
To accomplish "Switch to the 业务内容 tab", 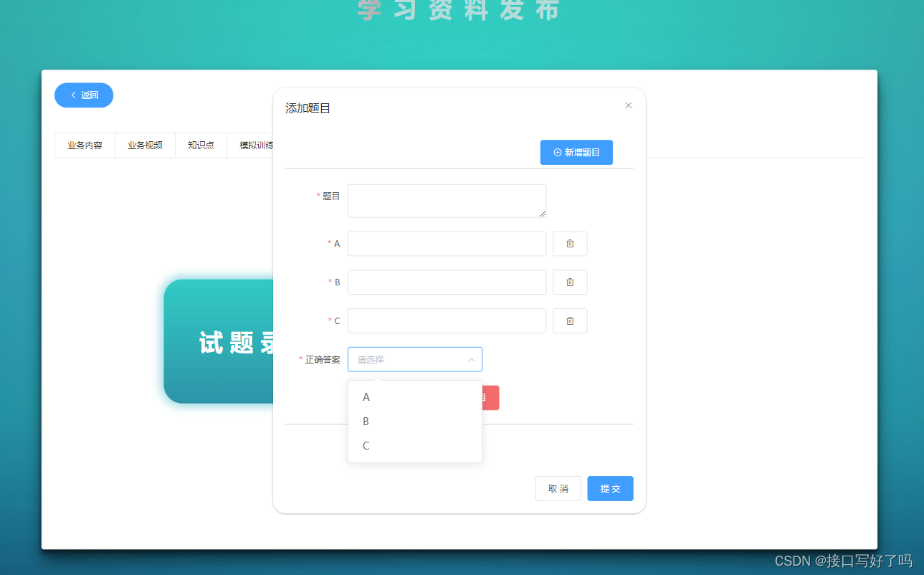I will [85, 146].
